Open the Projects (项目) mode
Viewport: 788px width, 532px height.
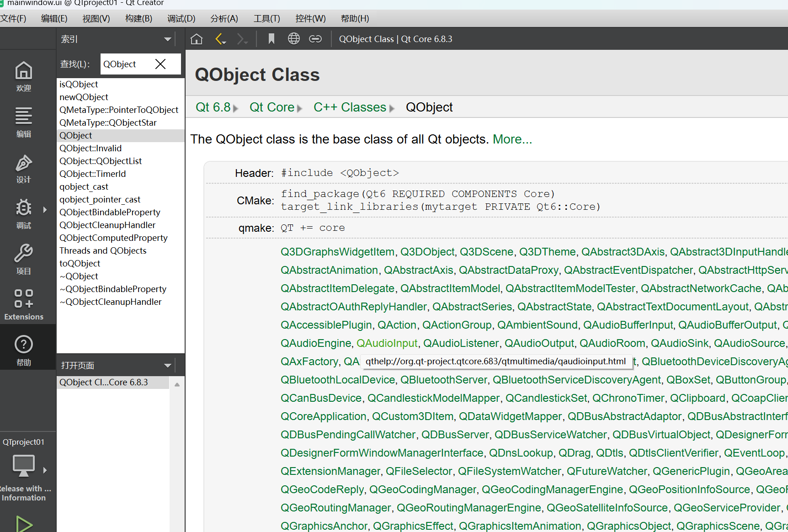tap(24, 259)
